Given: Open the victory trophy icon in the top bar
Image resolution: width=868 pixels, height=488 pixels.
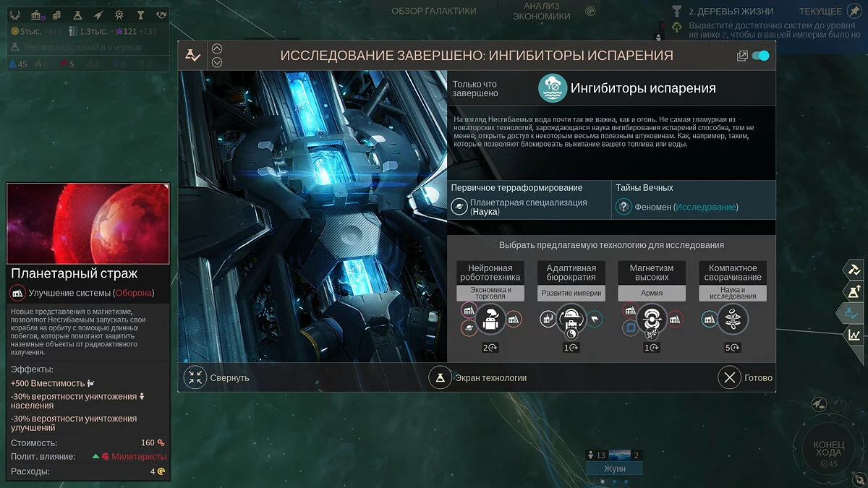Looking at the screenshot, I should [x=140, y=14].
